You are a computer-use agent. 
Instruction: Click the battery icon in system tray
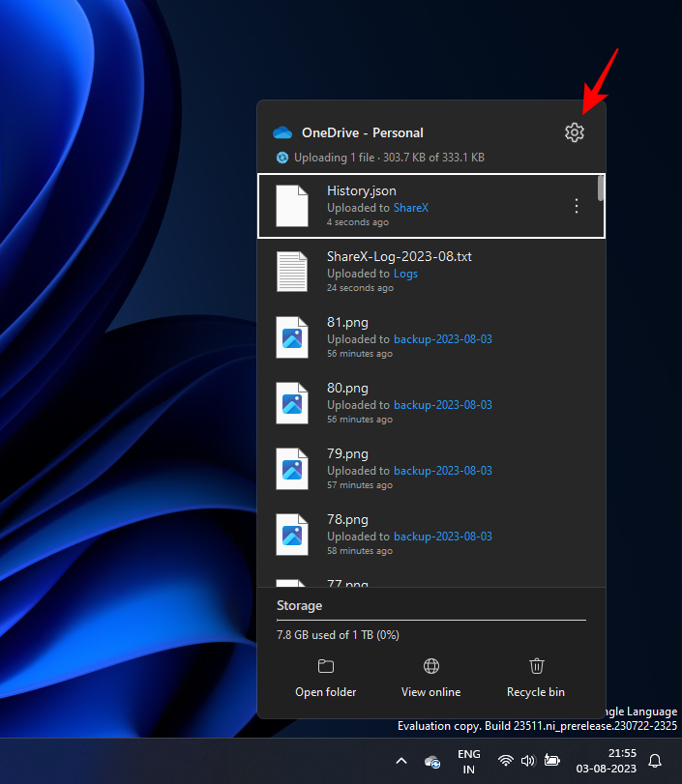[552, 761]
